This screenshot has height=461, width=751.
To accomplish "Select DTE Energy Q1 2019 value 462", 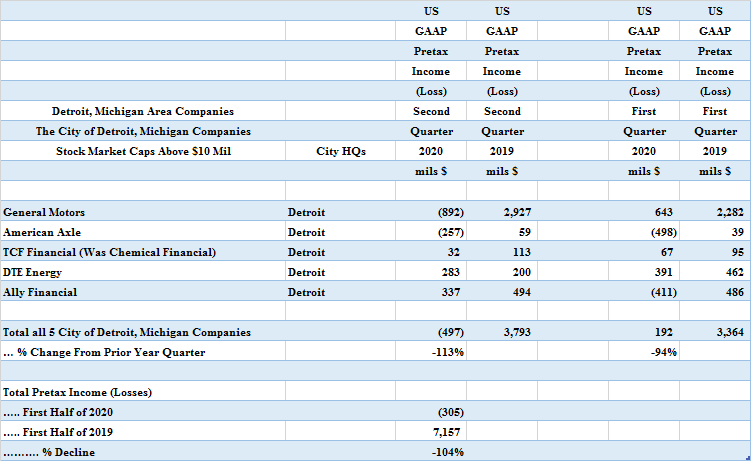I will pos(735,272).
